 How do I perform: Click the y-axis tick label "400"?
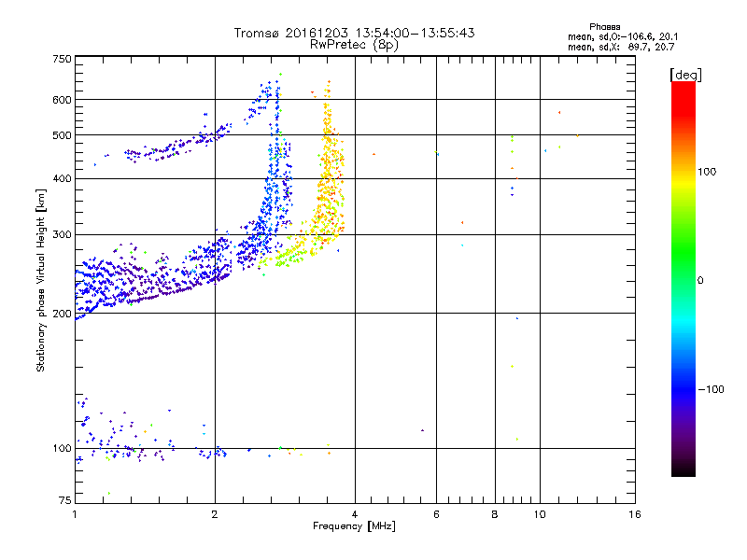coord(62,179)
